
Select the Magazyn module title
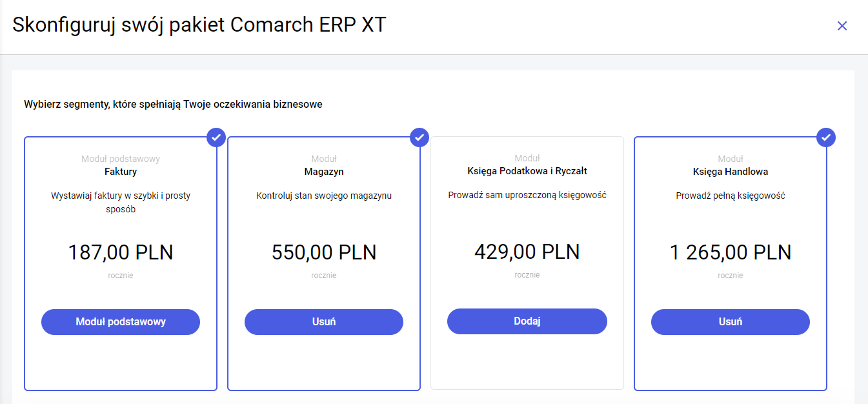323,172
